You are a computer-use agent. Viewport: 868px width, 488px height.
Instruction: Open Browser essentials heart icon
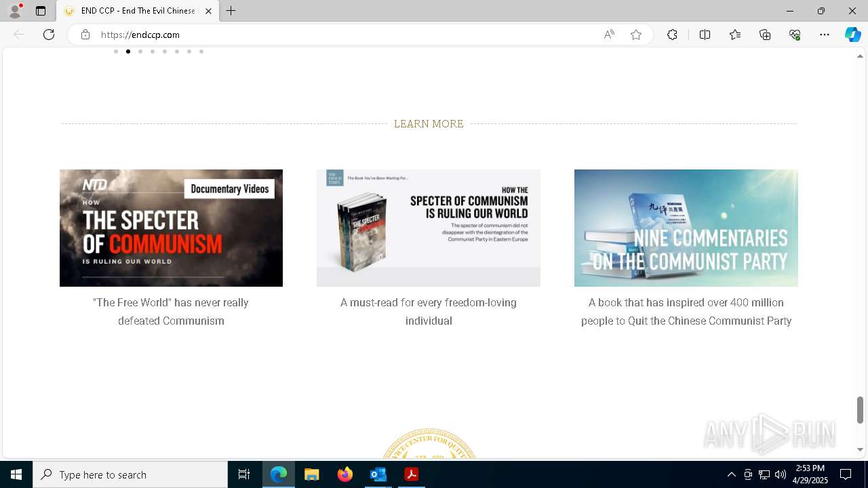pyautogui.click(x=795, y=35)
